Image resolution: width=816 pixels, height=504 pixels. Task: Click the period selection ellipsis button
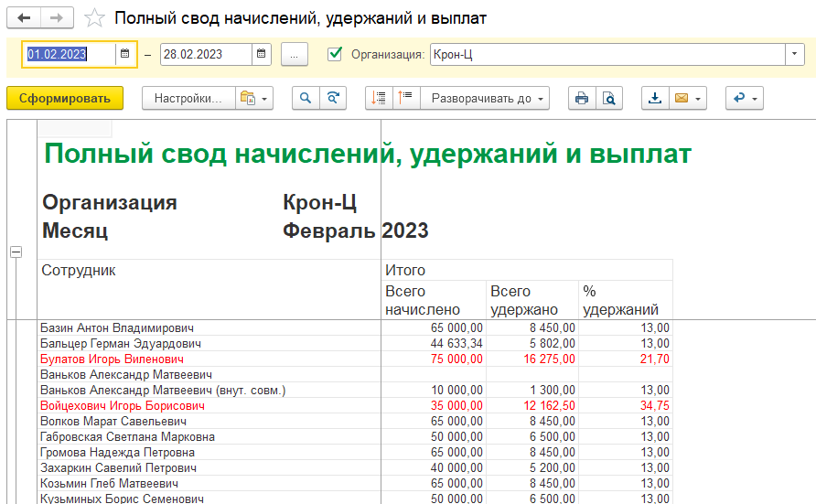294,55
